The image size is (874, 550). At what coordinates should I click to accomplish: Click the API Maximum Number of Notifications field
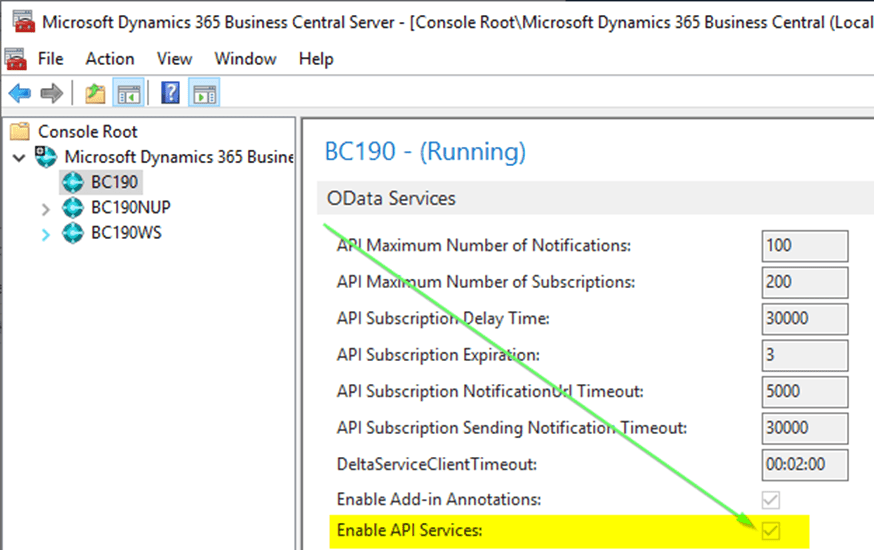[x=804, y=245]
